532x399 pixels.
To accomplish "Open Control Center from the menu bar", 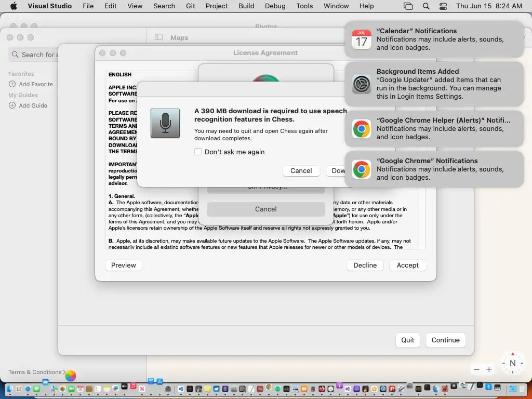I will (x=443, y=6).
